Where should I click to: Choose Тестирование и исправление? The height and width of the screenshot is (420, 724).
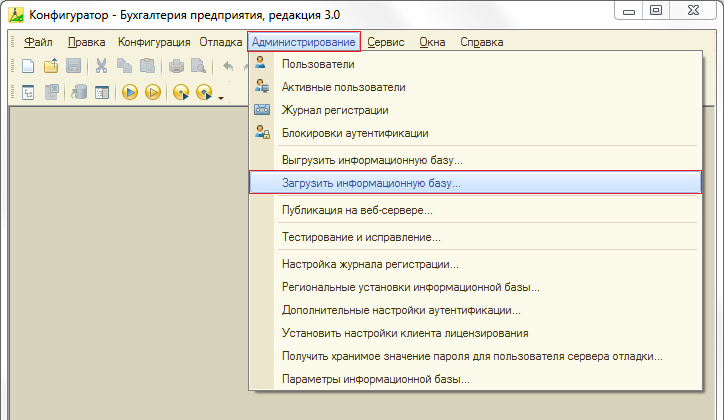click(476, 237)
